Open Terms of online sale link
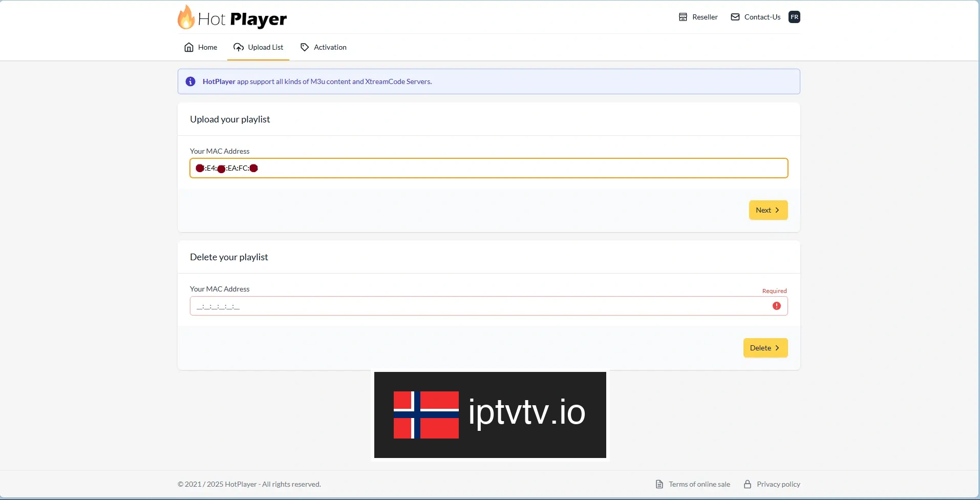The image size is (980, 500). coord(699,484)
